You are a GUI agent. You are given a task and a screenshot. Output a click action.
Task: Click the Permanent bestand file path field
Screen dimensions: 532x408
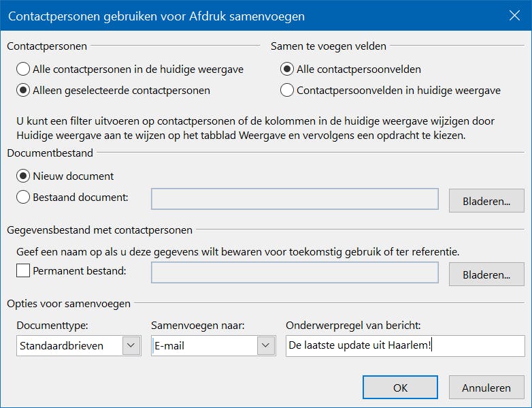coord(295,272)
